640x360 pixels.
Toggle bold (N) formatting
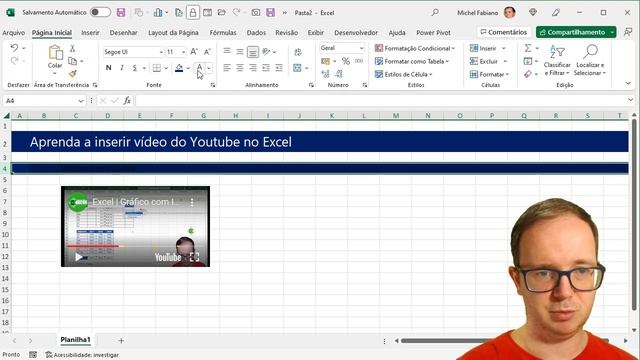click(108, 68)
